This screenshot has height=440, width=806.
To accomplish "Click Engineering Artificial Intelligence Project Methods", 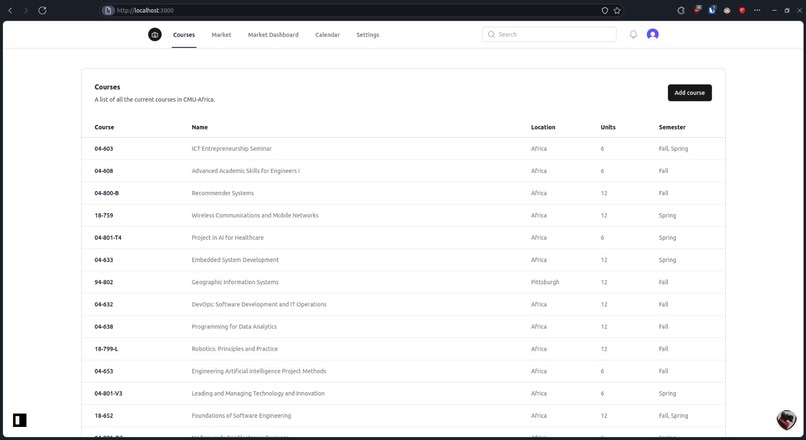I will click(x=259, y=371).
